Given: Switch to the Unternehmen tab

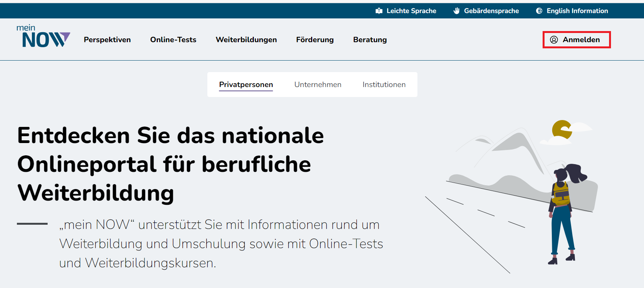Looking at the screenshot, I should click(x=318, y=85).
